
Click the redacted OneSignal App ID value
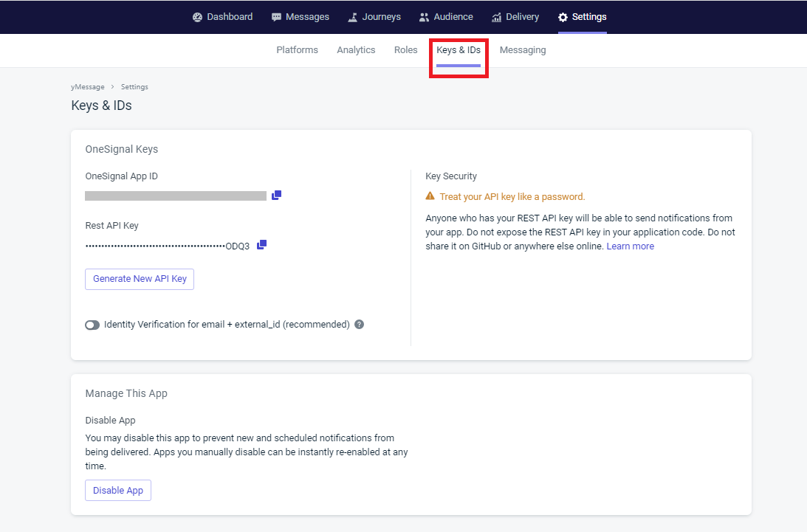pos(176,196)
